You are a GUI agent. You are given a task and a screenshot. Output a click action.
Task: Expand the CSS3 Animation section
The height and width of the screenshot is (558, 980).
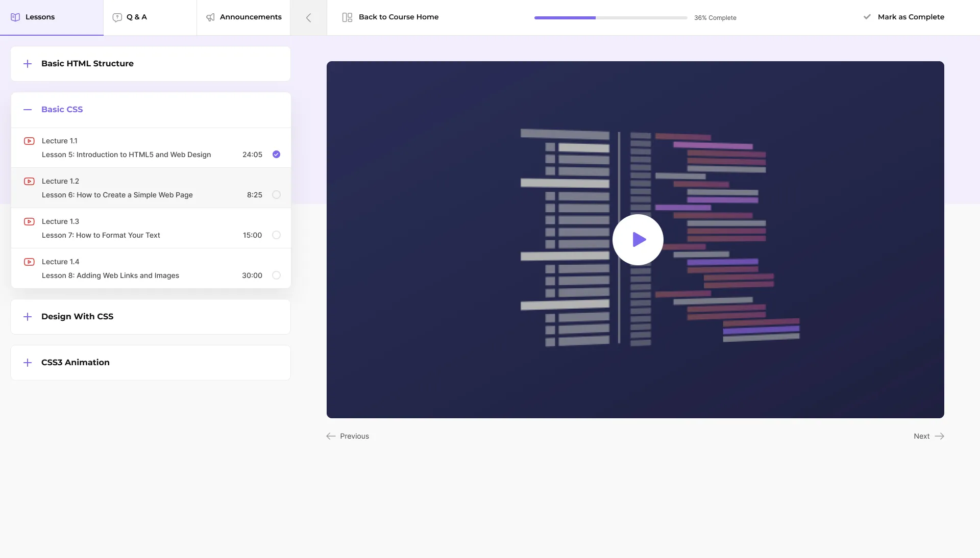151,363
